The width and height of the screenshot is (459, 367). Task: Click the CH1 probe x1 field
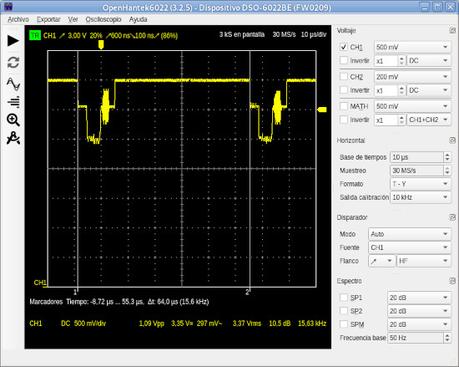pyautogui.click(x=386, y=61)
